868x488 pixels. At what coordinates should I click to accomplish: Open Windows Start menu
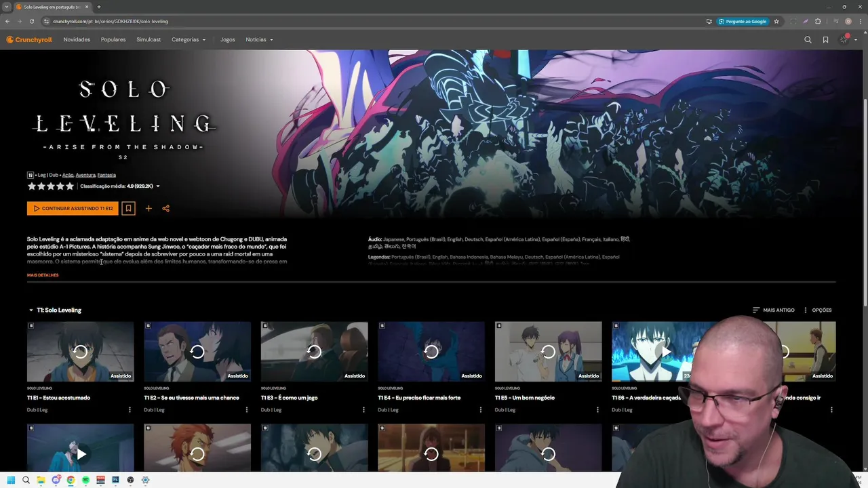(x=11, y=480)
